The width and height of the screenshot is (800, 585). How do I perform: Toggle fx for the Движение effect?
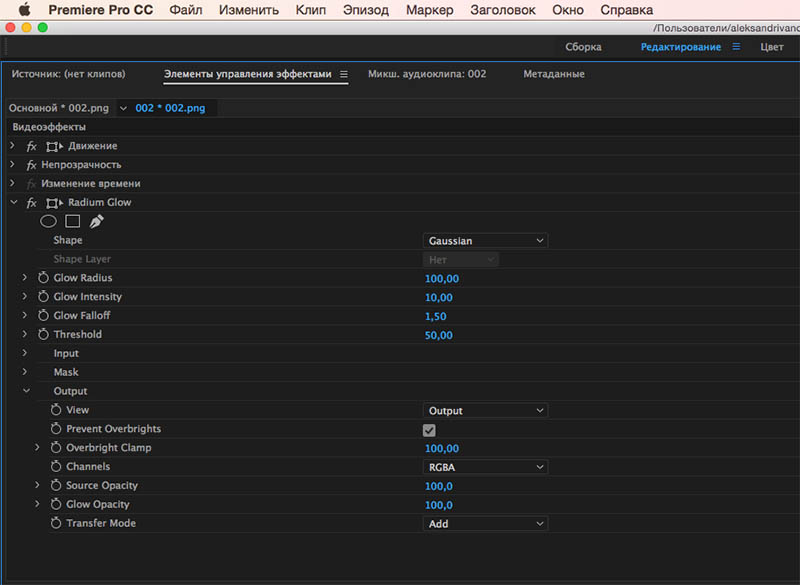pos(31,146)
